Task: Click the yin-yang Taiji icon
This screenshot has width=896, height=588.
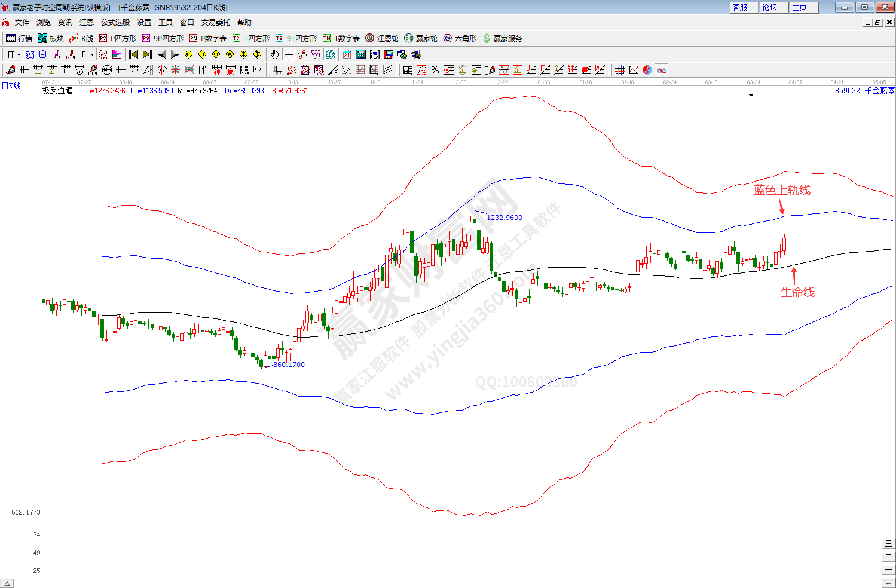Action: tap(647, 70)
